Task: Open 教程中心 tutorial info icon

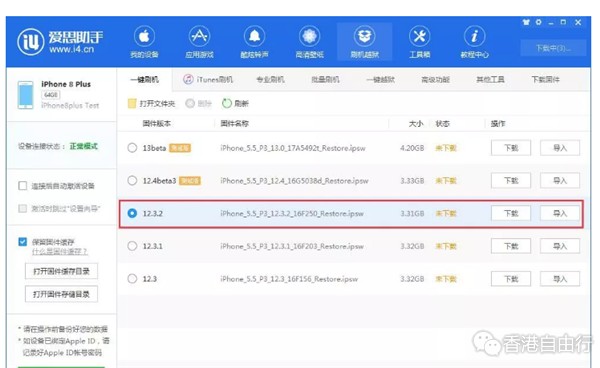Action: [x=474, y=37]
